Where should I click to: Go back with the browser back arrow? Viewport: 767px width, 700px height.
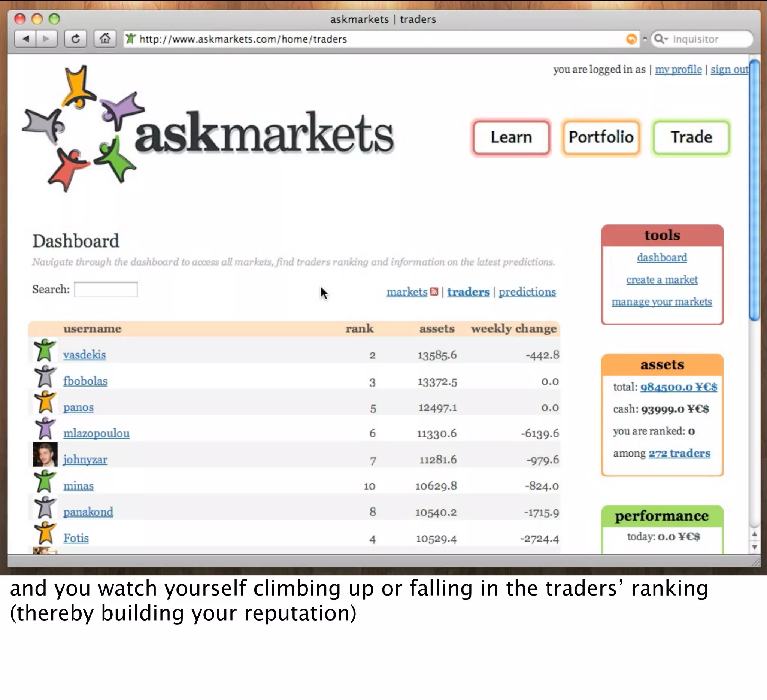25,39
